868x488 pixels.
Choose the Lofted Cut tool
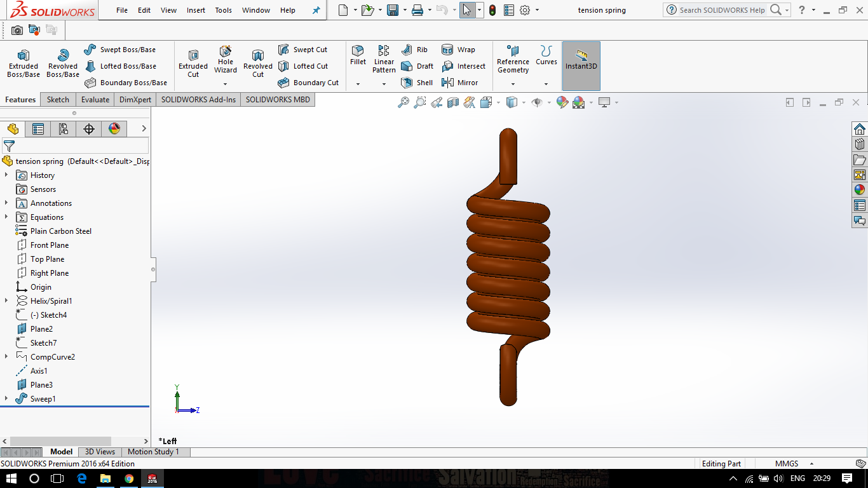302,66
